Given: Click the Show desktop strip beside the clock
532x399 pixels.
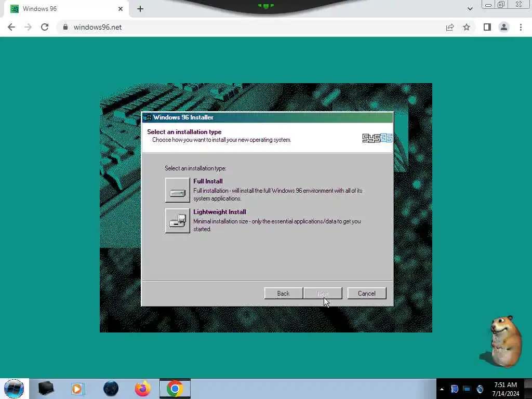Looking at the screenshot, I should 528,389.
